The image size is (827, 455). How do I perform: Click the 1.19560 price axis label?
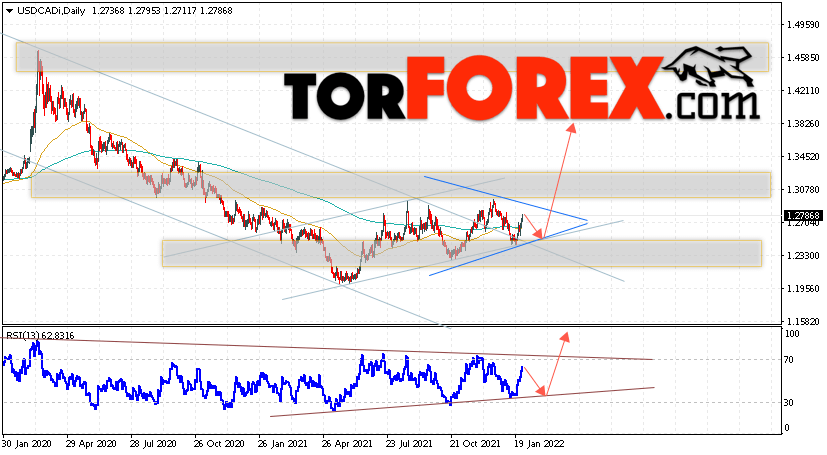pos(803,288)
